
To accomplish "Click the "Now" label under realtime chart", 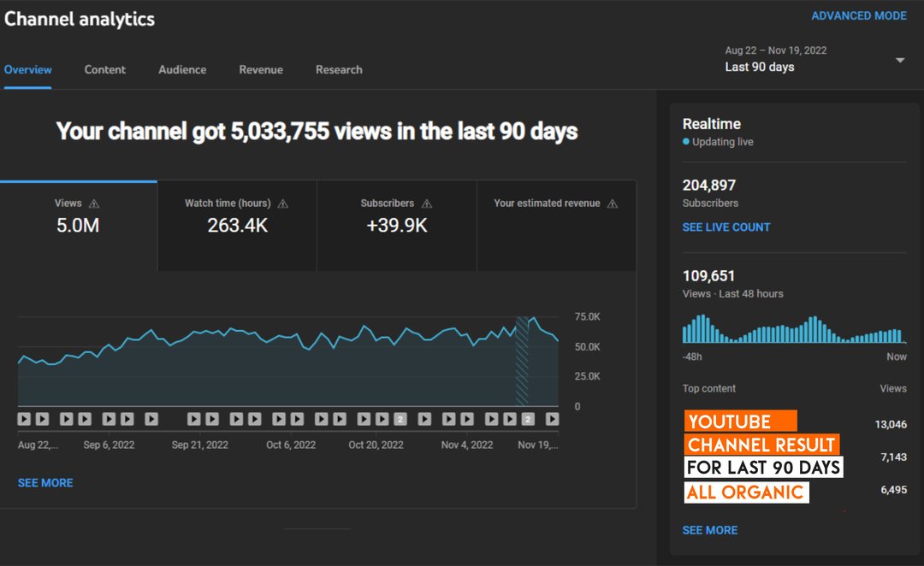I will point(897,357).
